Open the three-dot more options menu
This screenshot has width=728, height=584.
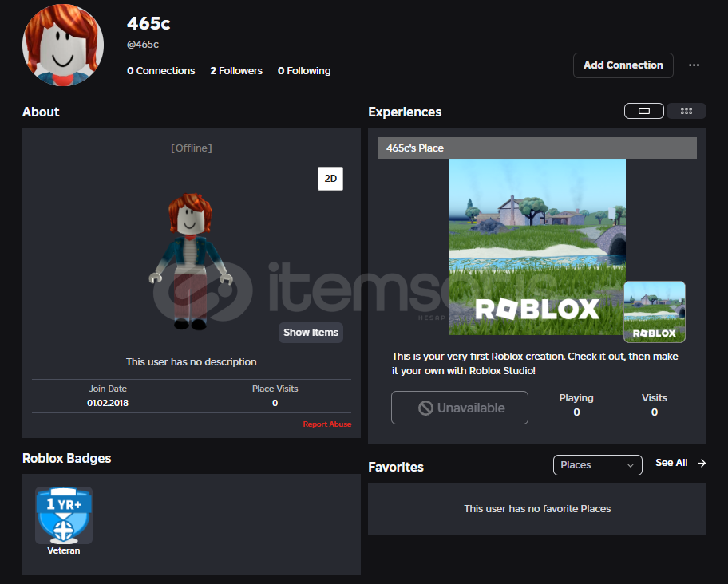[x=694, y=65]
